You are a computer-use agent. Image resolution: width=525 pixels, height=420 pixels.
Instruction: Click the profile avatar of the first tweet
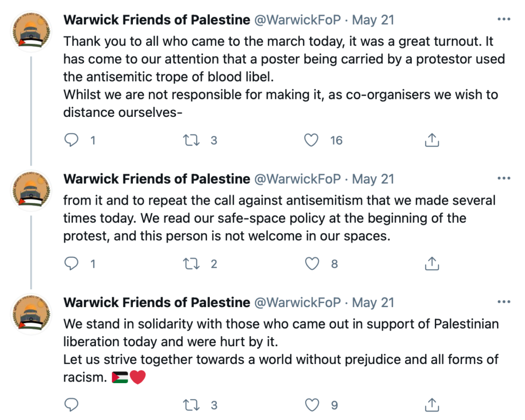(x=31, y=31)
